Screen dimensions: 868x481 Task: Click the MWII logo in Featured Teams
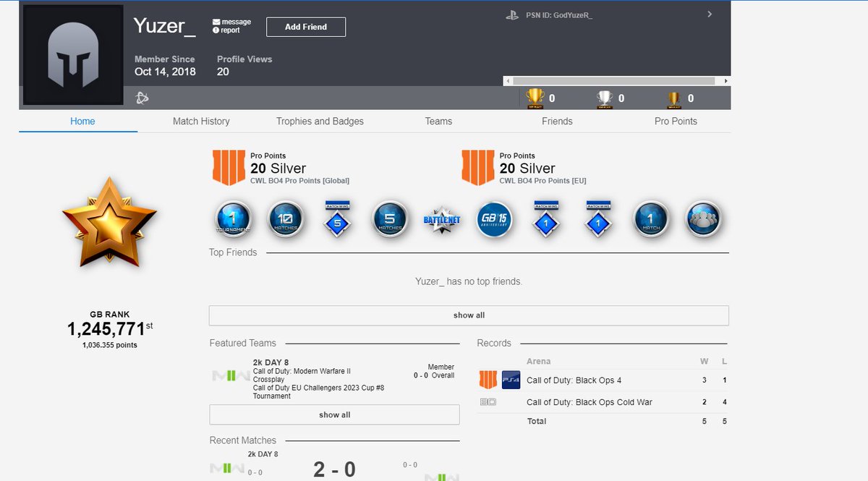point(230,376)
